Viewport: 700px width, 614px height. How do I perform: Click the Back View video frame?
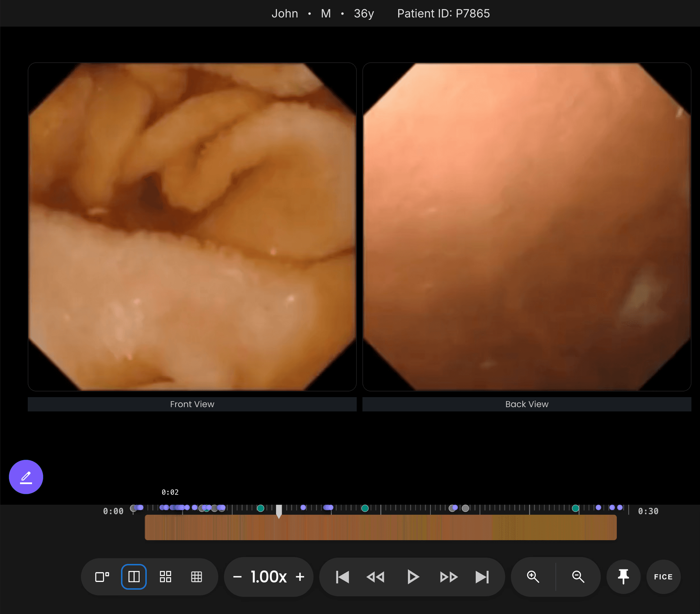(x=527, y=227)
